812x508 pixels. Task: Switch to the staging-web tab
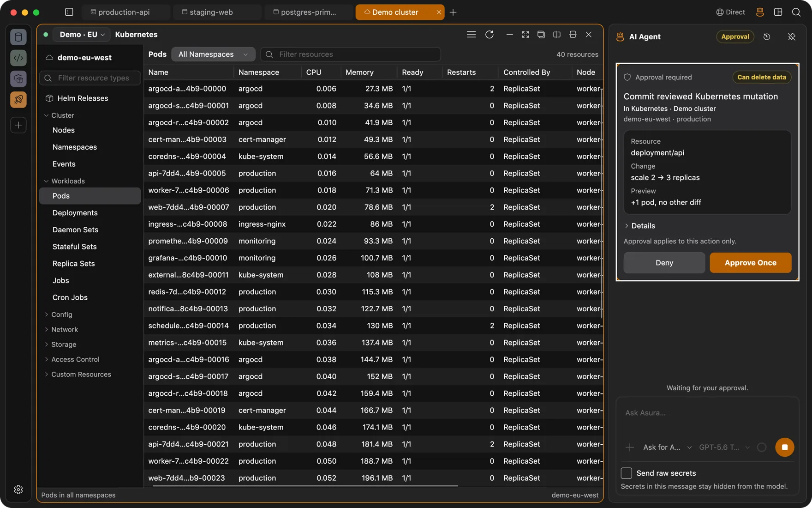[216, 12]
